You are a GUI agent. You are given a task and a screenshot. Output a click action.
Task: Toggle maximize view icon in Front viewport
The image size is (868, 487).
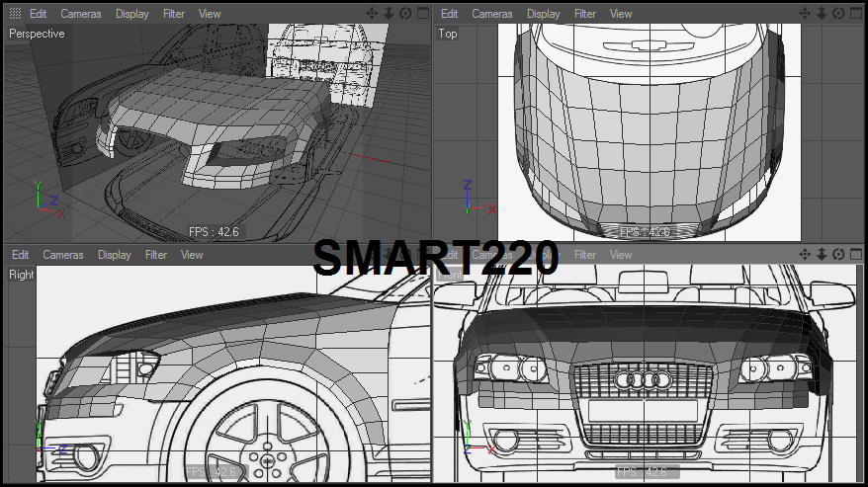tap(856, 255)
